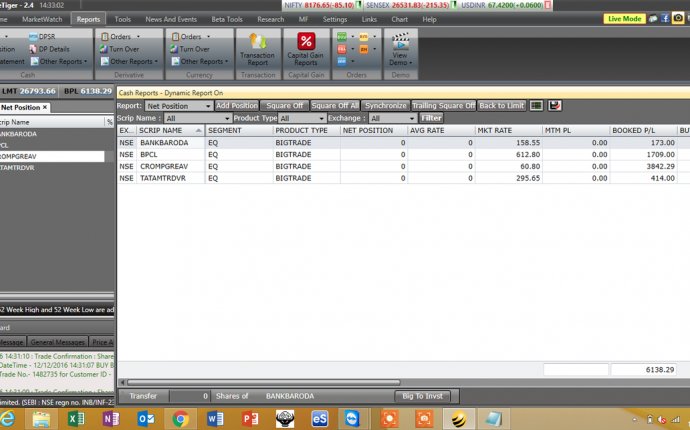Open the Research menu

271,19
